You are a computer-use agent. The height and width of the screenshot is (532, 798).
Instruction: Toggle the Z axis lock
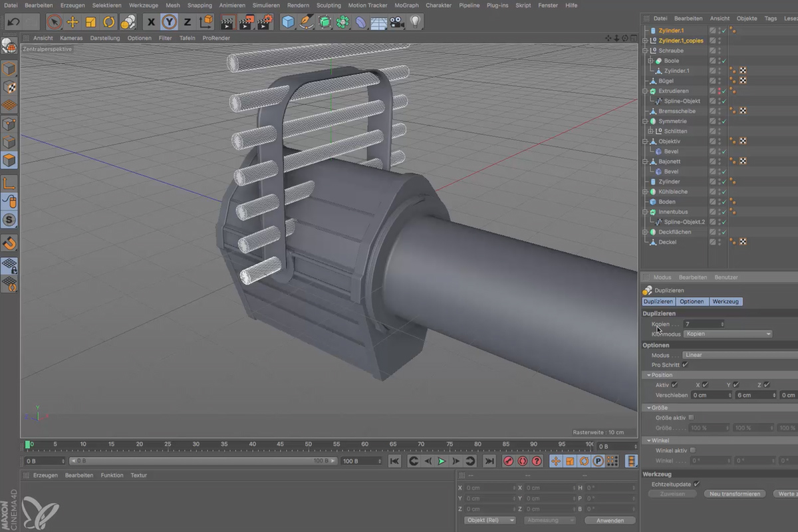tap(188, 22)
